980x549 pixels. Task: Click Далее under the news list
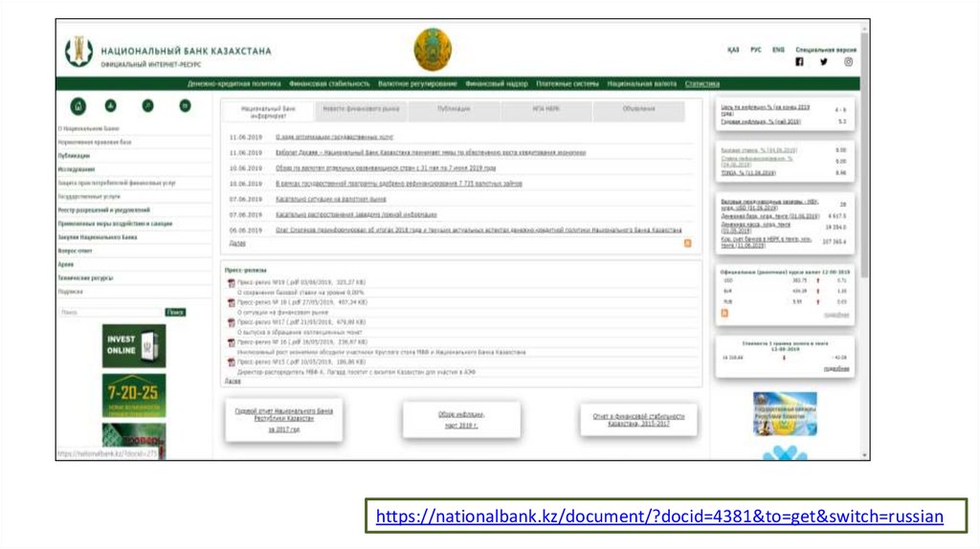(237, 244)
